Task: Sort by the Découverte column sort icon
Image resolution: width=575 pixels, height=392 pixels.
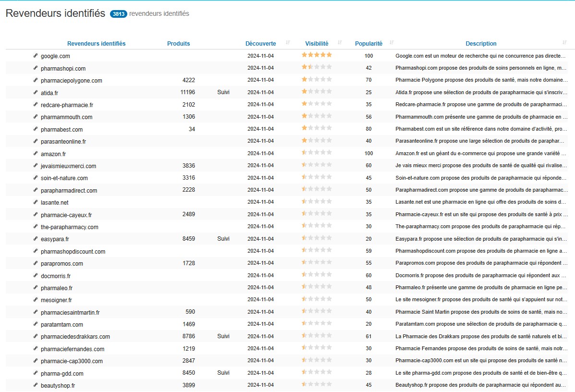Action: click(288, 43)
